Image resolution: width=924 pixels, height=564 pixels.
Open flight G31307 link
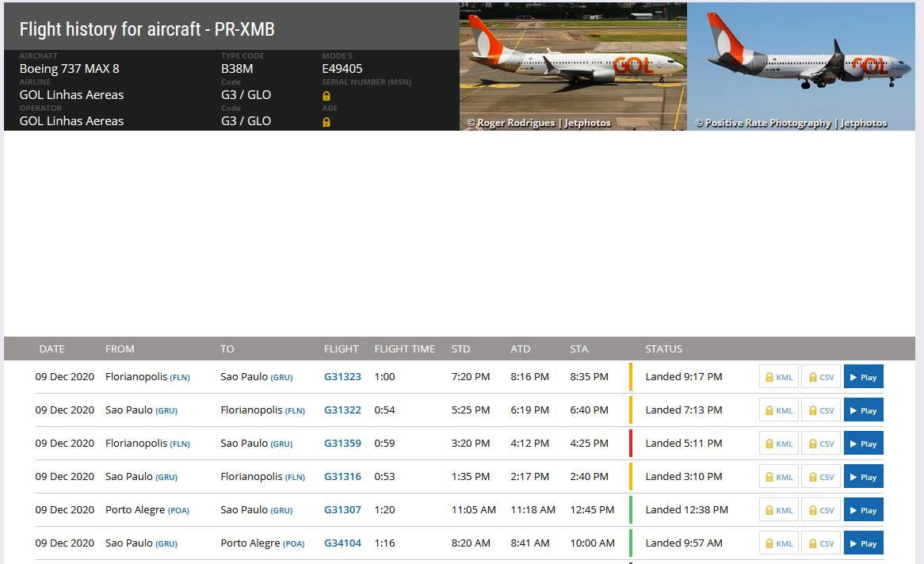tap(342, 510)
